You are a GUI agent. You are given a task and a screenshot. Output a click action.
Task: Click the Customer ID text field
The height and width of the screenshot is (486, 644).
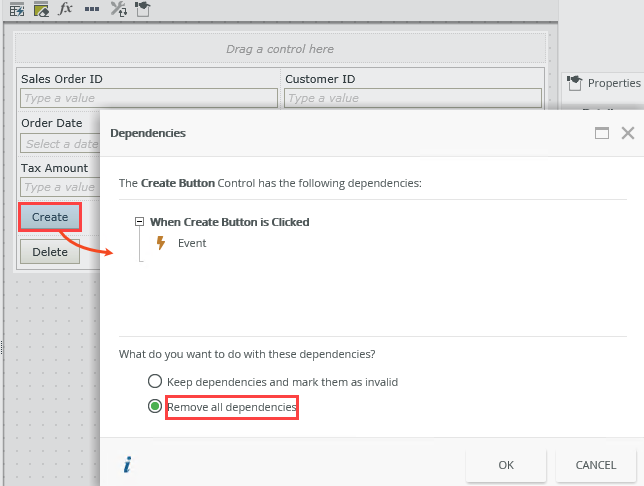[413, 98]
